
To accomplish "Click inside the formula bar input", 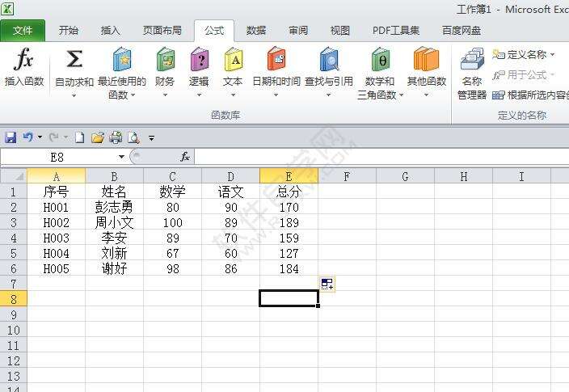I will point(381,157).
